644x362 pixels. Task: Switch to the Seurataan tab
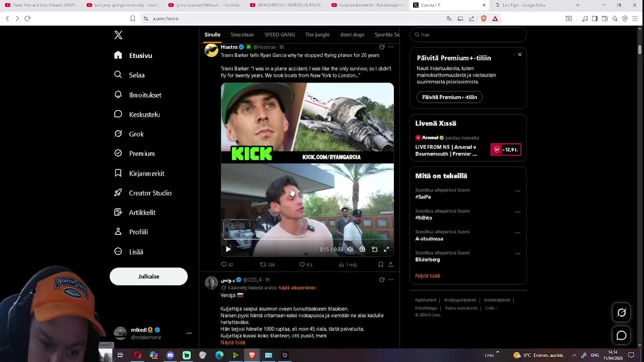coord(242,35)
